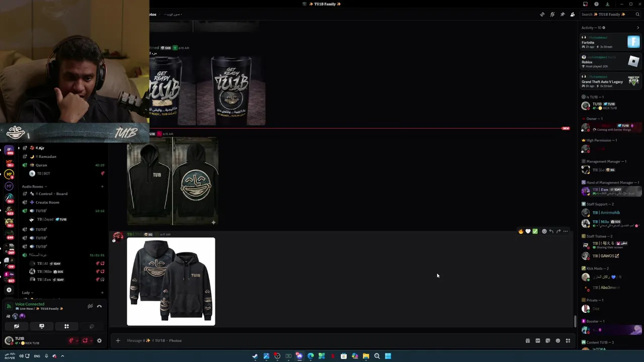Open the apps launcher icon in message bar

click(x=568, y=340)
